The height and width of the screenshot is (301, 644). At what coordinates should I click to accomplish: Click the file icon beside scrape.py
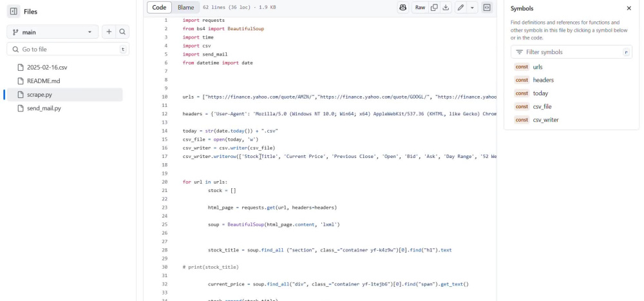point(21,95)
